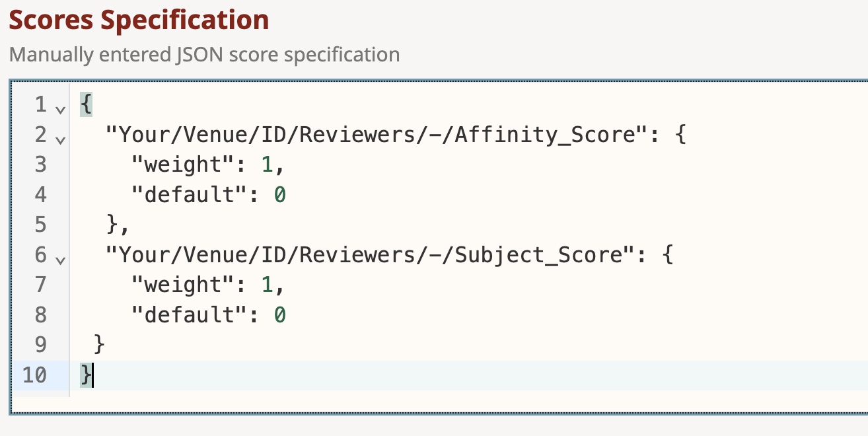The width and height of the screenshot is (868, 436).
Task: Place cursor at weight value 1 on line 7
Action: point(266,285)
